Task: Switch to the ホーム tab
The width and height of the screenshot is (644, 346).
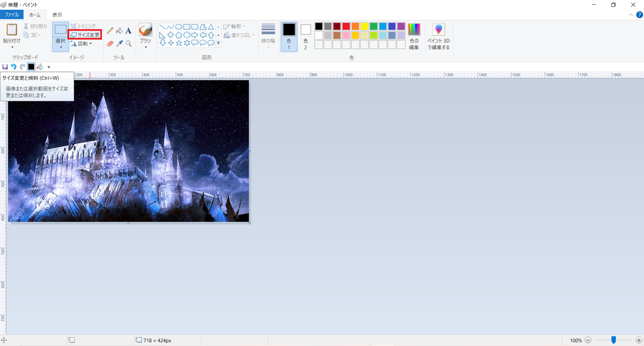Action: pyautogui.click(x=35, y=15)
